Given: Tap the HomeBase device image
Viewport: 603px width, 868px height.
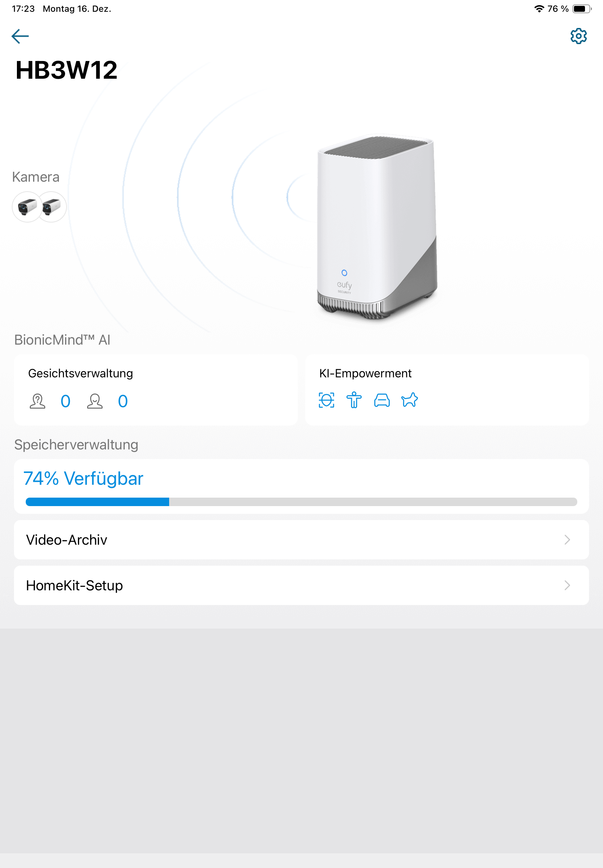Looking at the screenshot, I should (x=377, y=227).
